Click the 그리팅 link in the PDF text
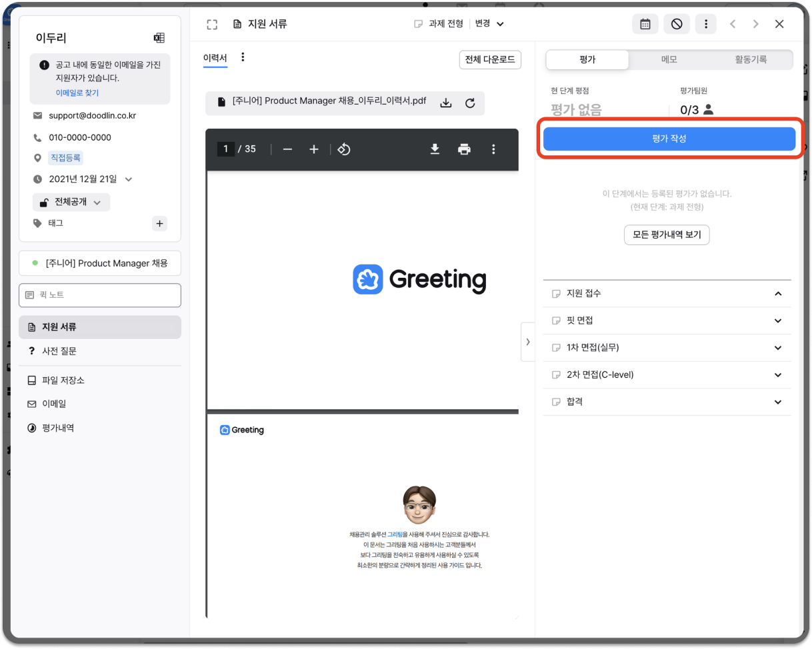Screen dimensions: 812x649 [x=395, y=534]
